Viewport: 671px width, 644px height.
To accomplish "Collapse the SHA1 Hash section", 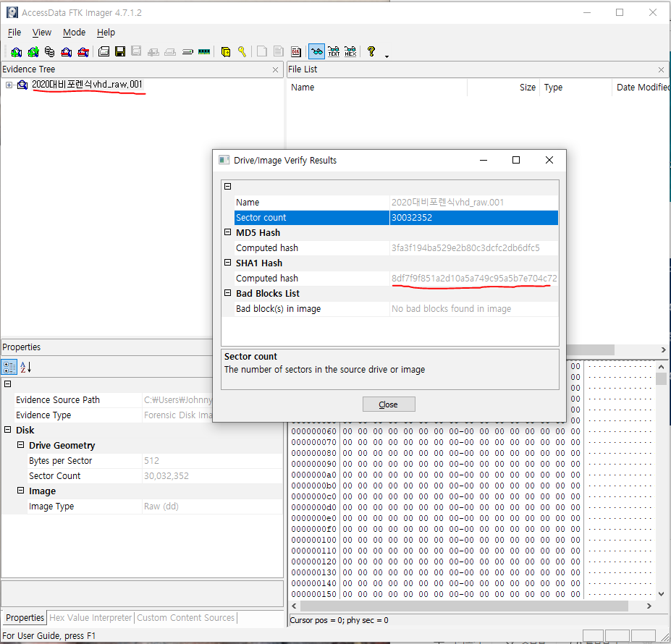I will tap(228, 263).
